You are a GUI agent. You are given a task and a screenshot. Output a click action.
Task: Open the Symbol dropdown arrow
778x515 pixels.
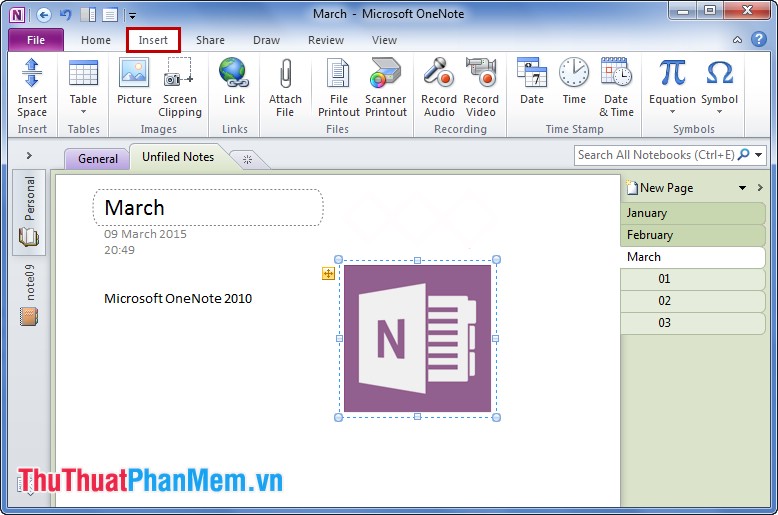click(719, 112)
